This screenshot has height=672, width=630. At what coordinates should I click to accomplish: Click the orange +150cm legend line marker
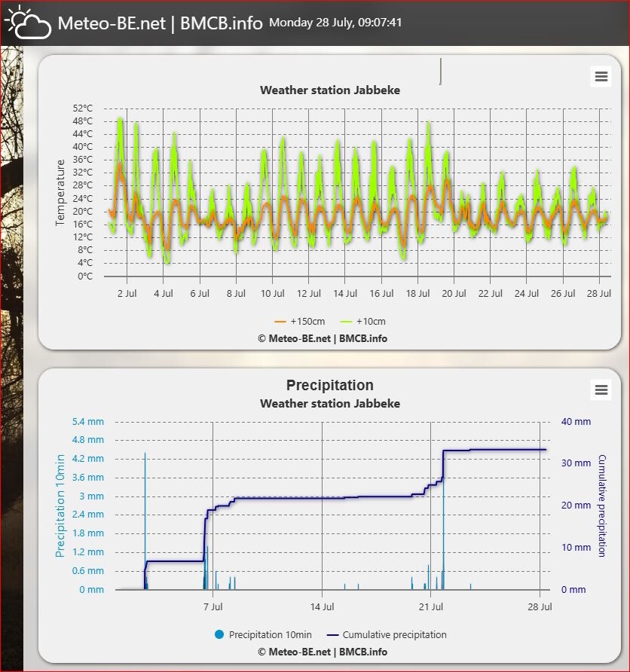click(280, 322)
